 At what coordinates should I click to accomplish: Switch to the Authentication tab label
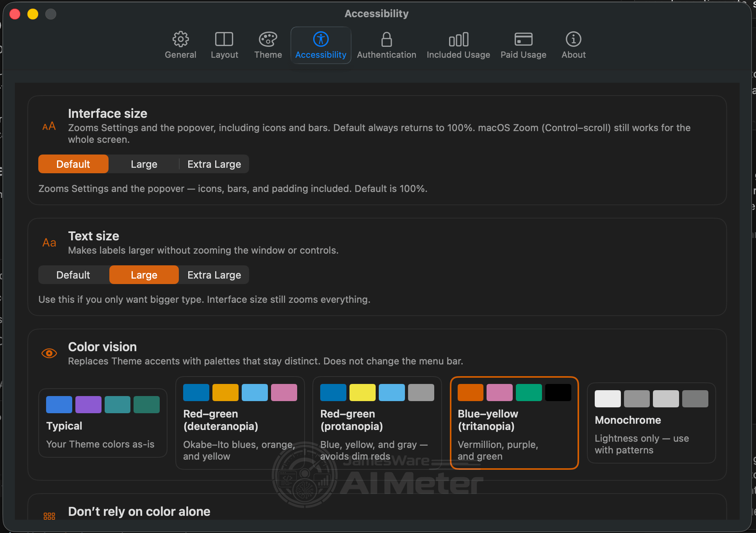[387, 55]
